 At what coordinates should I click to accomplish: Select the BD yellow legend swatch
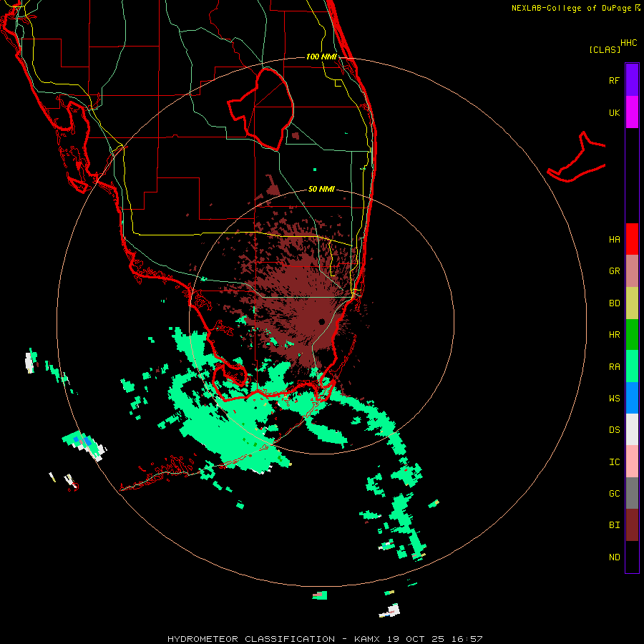point(632,303)
